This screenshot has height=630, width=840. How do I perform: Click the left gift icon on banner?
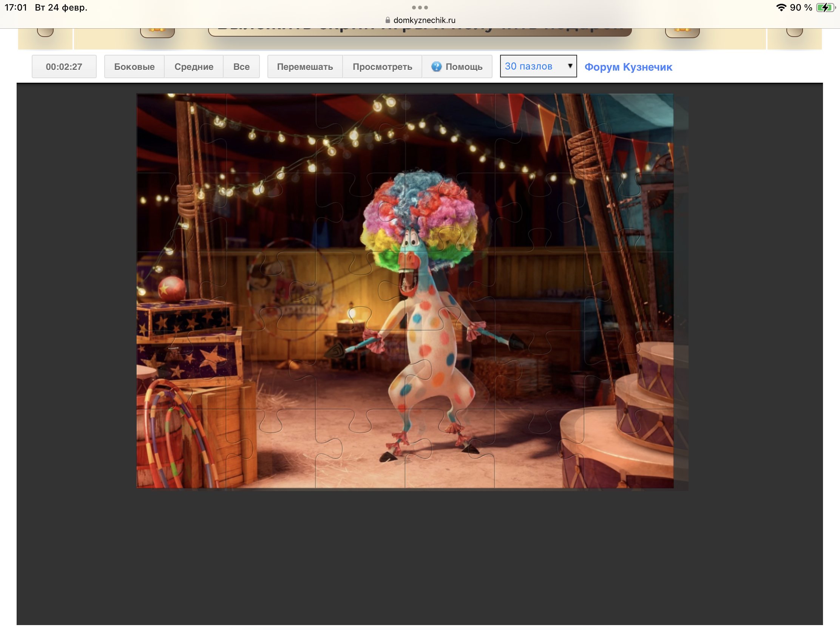(x=157, y=32)
